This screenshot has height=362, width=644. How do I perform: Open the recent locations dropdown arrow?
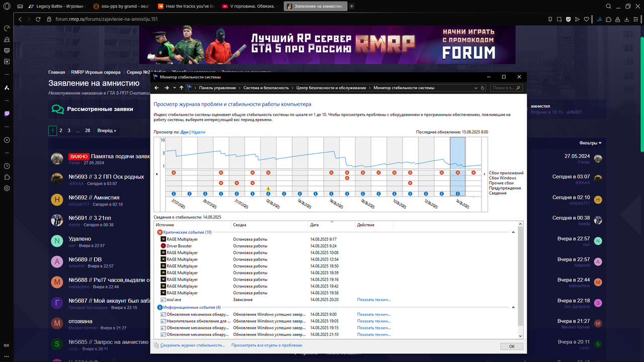click(x=174, y=87)
